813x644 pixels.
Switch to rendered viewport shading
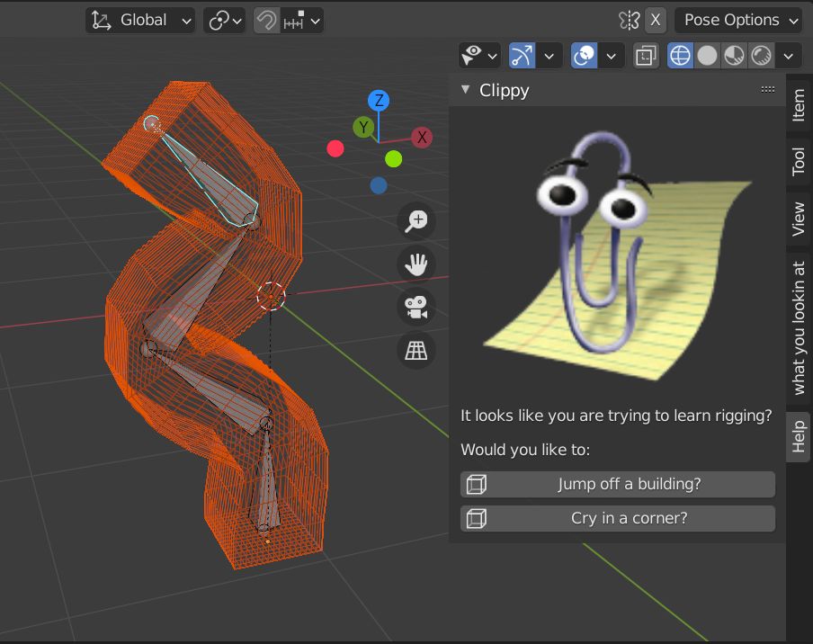point(760,55)
